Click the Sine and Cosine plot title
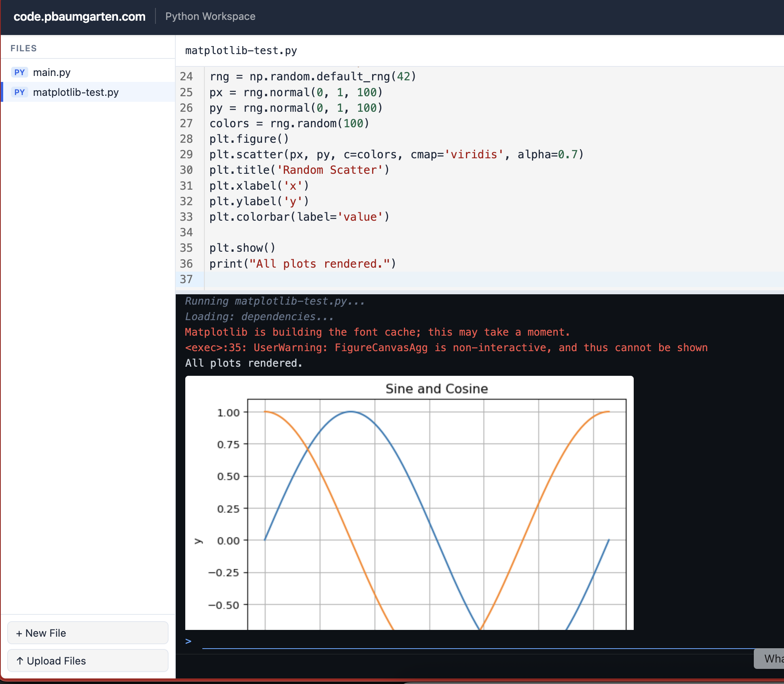 [437, 389]
